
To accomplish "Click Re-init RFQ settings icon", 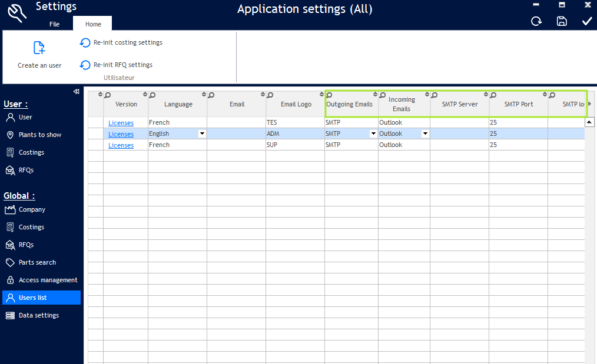I will pyautogui.click(x=85, y=65).
